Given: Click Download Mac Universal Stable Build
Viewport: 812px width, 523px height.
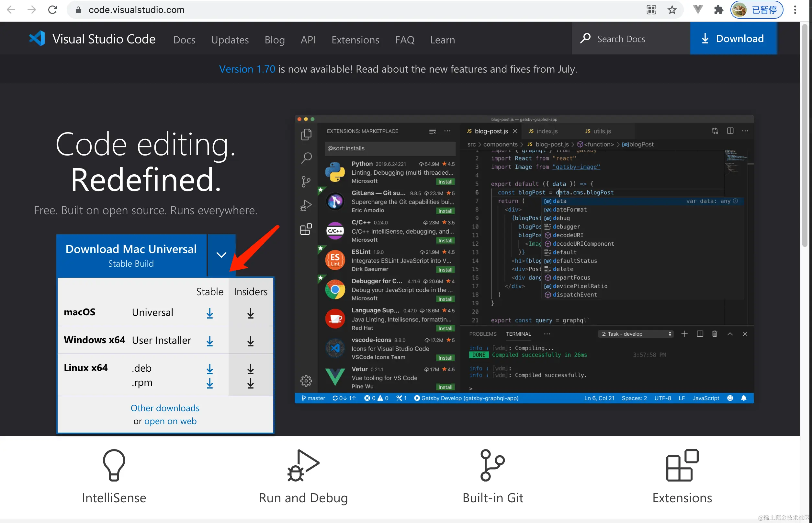Looking at the screenshot, I should [x=131, y=255].
